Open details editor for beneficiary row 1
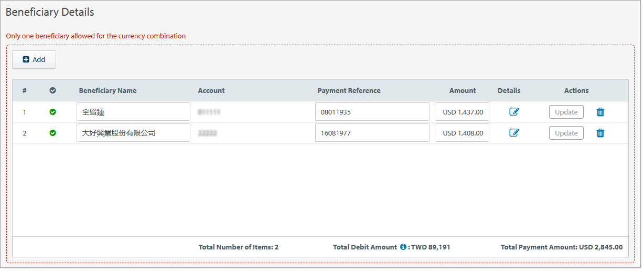644x271 pixels. (514, 112)
